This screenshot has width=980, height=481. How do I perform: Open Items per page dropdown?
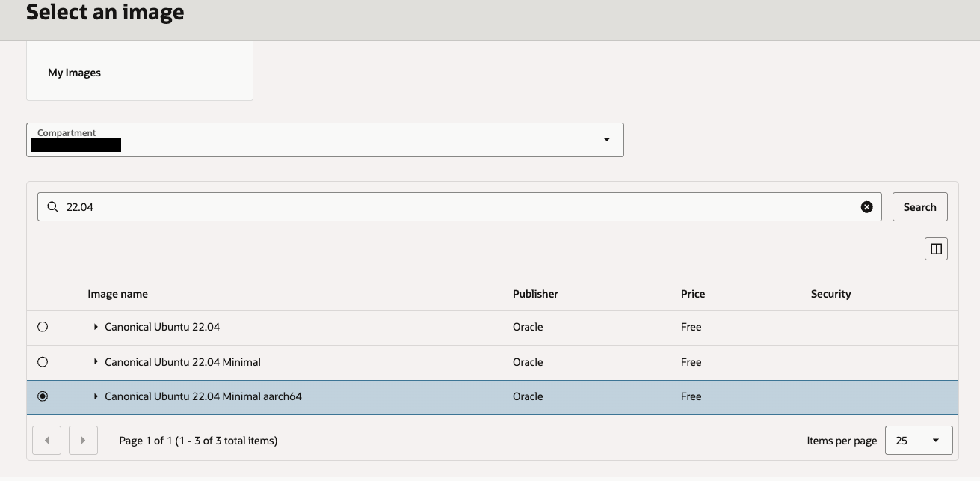coord(919,441)
